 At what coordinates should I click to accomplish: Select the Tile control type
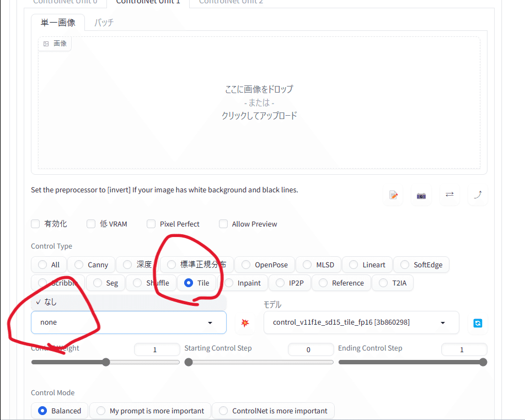tap(197, 283)
